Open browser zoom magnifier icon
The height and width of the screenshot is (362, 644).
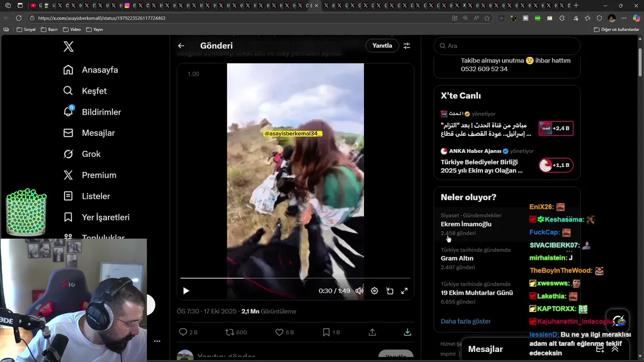[x=465, y=18]
